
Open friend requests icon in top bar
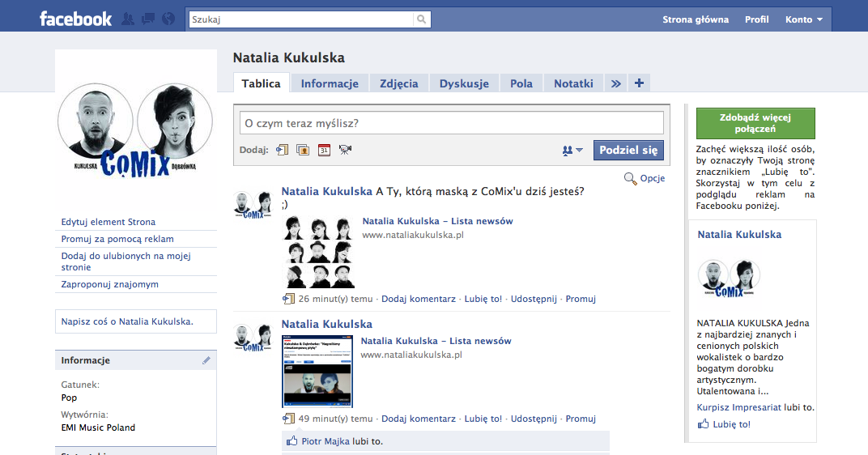tap(128, 19)
